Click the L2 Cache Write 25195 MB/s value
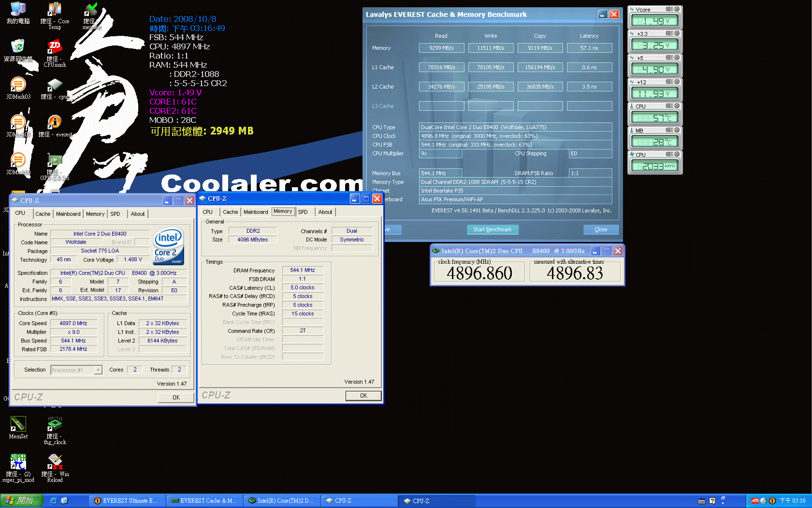This screenshot has height=508, width=812. click(x=491, y=87)
